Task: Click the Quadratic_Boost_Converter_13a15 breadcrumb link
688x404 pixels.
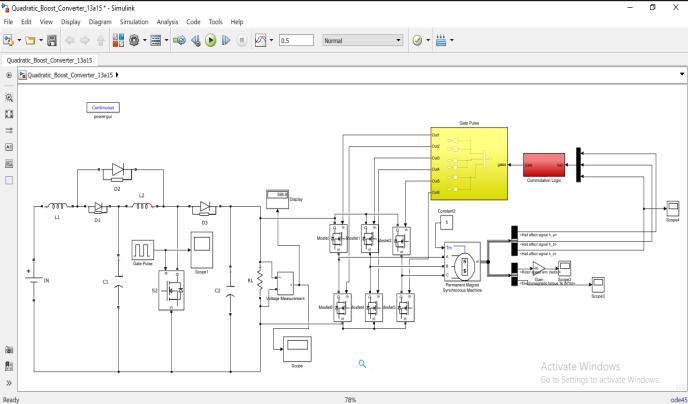Action: (x=70, y=75)
